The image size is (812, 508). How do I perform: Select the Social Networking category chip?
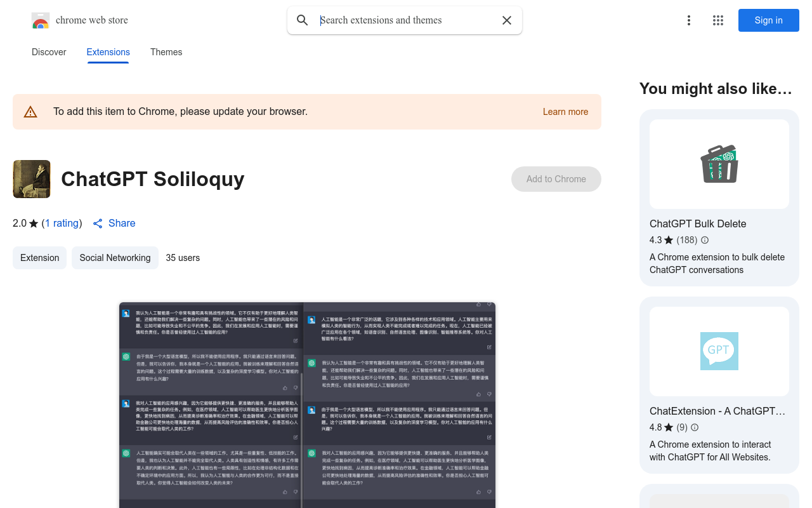coord(115,258)
